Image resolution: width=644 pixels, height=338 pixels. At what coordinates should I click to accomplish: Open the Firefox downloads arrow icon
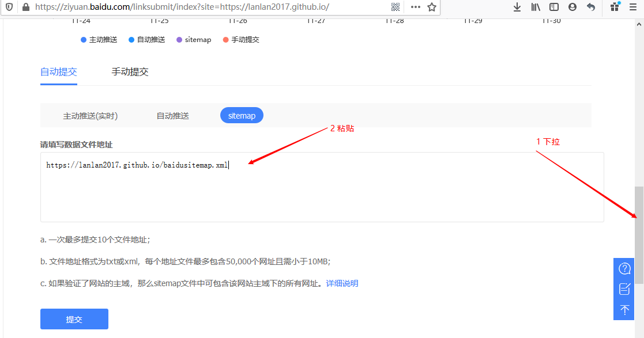[x=517, y=7]
